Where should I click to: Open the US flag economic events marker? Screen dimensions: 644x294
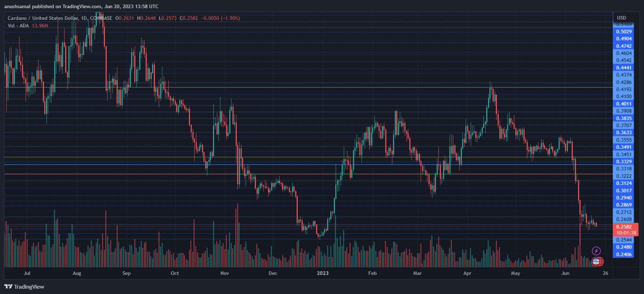pyautogui.click(x=596, y=262)
